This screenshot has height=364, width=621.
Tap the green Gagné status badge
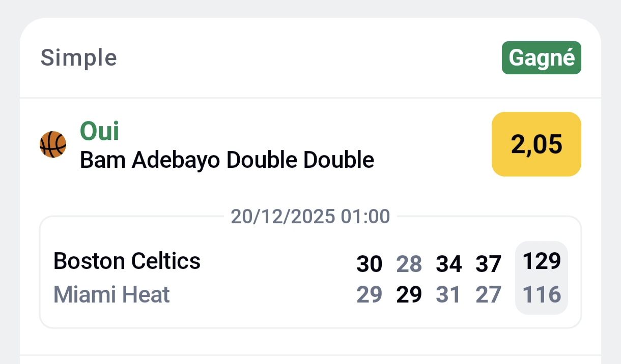(x=541, y=58)
